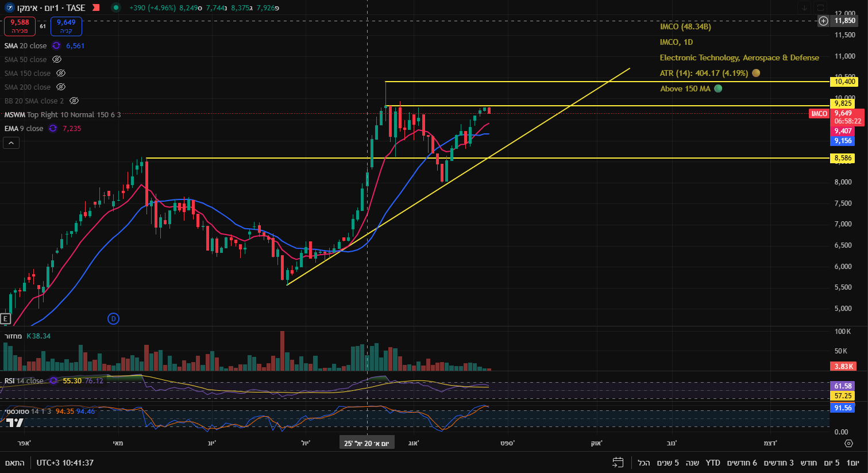Screen dimensions: 868x473
Task: Select the YTD range
Action: click(713, 463)
